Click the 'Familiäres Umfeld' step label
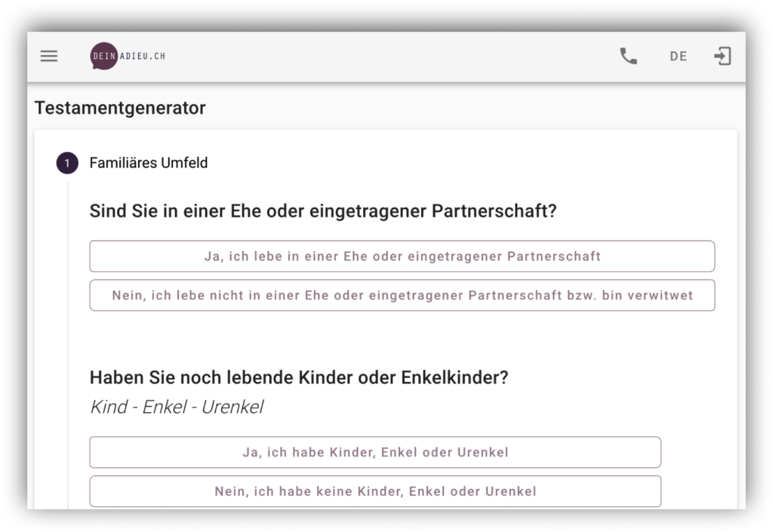The height and width of the screenshot is (532, 773). pos(149,163)
